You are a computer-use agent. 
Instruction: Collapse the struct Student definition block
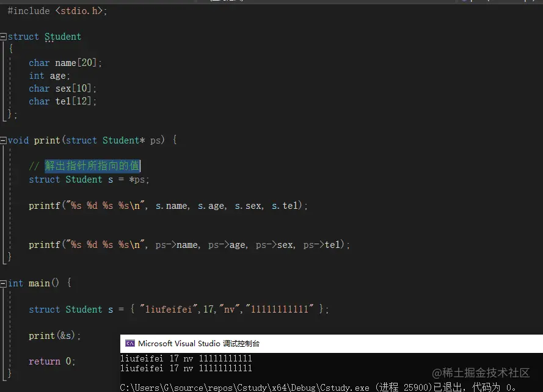pos(3,37)
